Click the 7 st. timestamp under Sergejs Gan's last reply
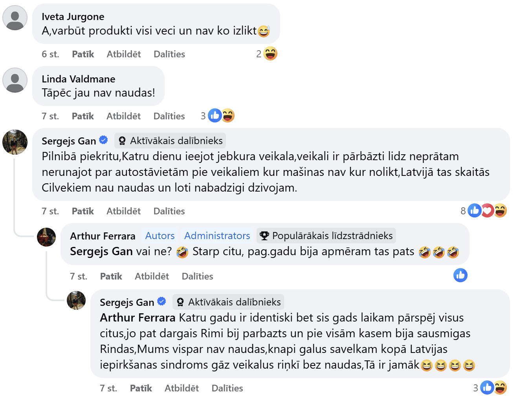The width and height of the screenshot is (532, 402). pos(108,388)
